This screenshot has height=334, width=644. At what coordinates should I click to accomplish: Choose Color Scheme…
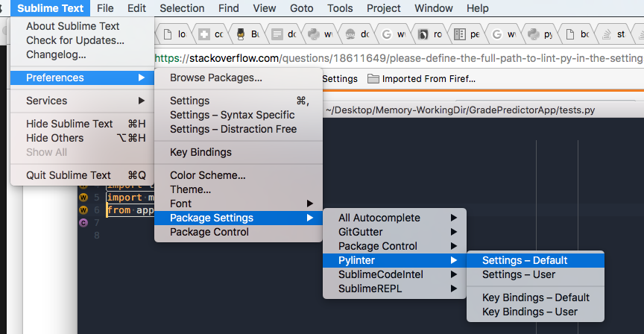[239, 175]
